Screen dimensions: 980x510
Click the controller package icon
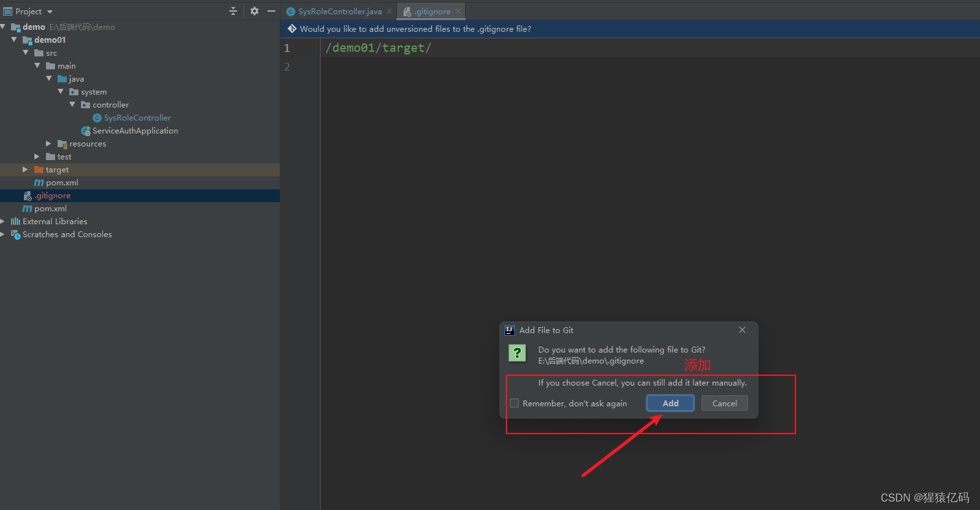coord(85,105)
